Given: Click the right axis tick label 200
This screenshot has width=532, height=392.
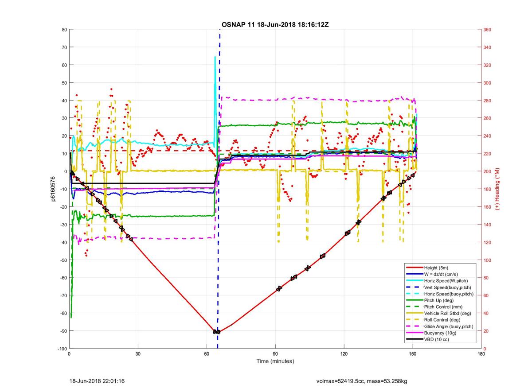Looking at the screenshot, I should [x=488, y=171].
